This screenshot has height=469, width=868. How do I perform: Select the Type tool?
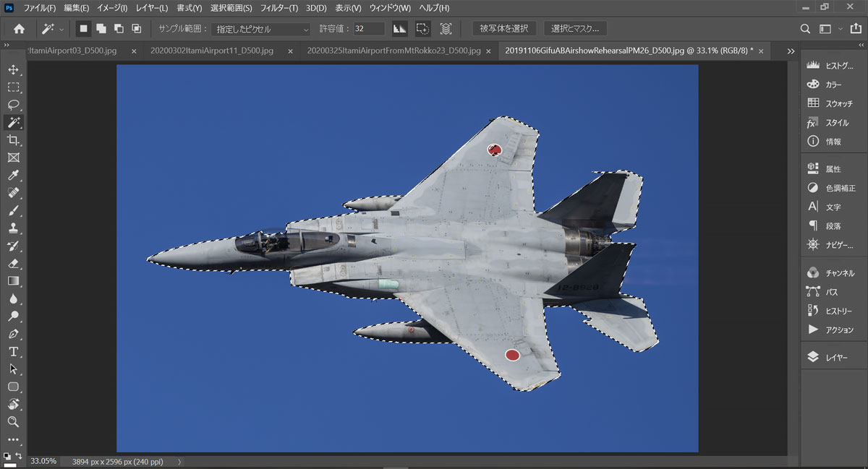tap(13, 351)
